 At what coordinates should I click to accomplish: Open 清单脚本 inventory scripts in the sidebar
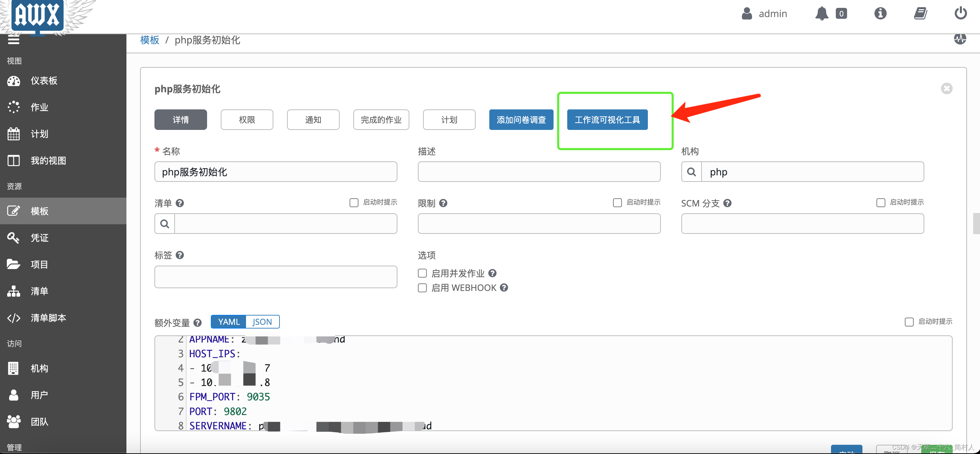pyautogui.click(x=63, y=318)
